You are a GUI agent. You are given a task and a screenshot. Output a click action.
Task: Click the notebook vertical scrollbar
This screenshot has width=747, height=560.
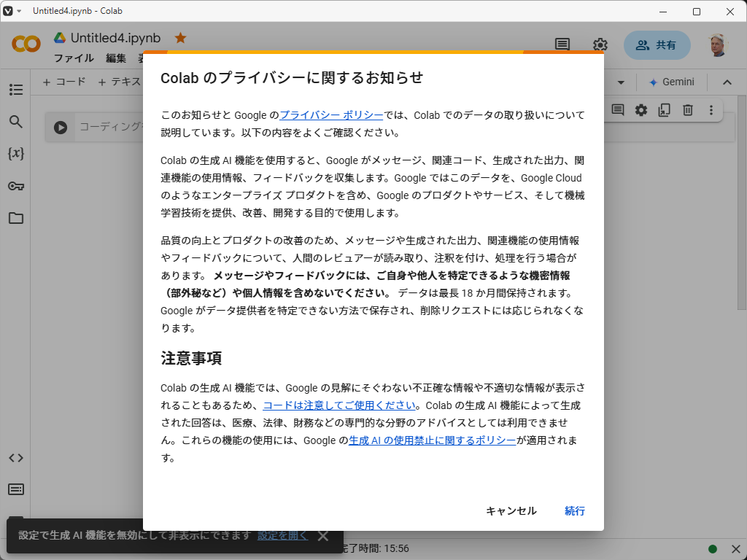pyautogui.click(x=741, y=202)
